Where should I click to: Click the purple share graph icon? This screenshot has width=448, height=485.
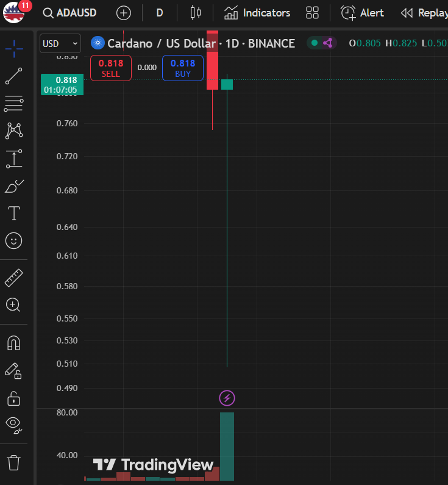click(x=328, y=43)
